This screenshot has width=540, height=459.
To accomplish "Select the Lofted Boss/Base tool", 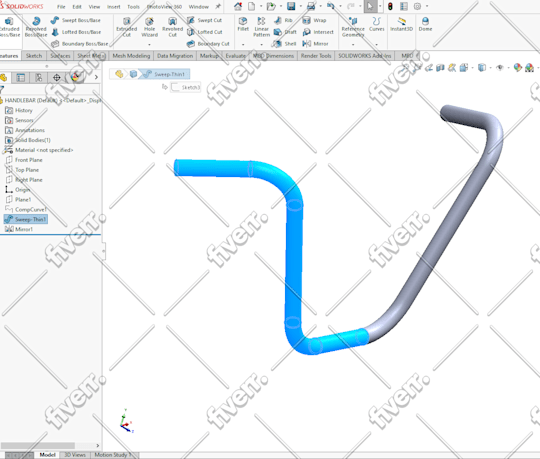I will tap(76, 32).
